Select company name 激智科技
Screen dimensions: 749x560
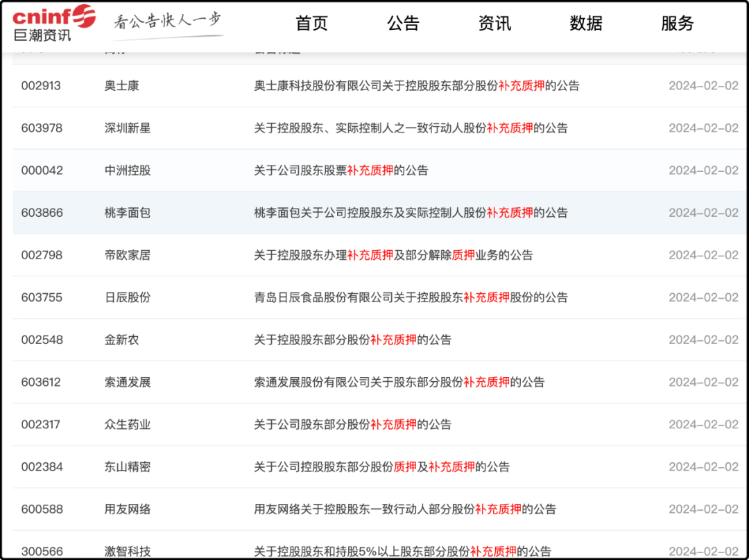tap(128, 552)
